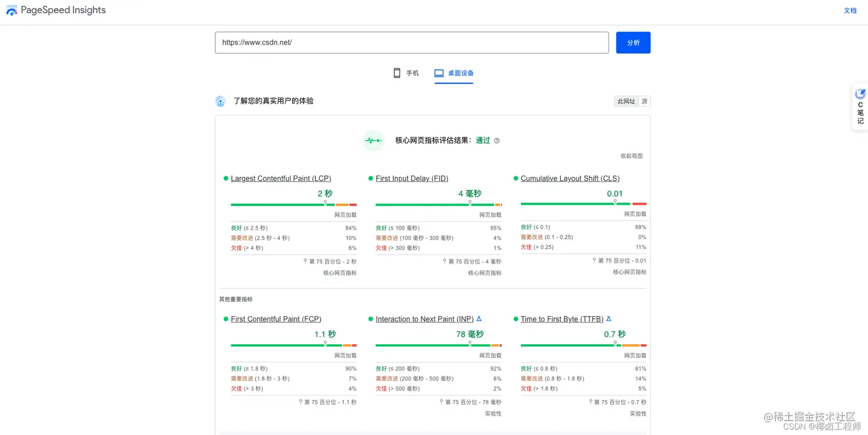Viewport: 868px width, 435px height.
Task: Click the URL input field with csdn.net
Action: tap(412, 42)
